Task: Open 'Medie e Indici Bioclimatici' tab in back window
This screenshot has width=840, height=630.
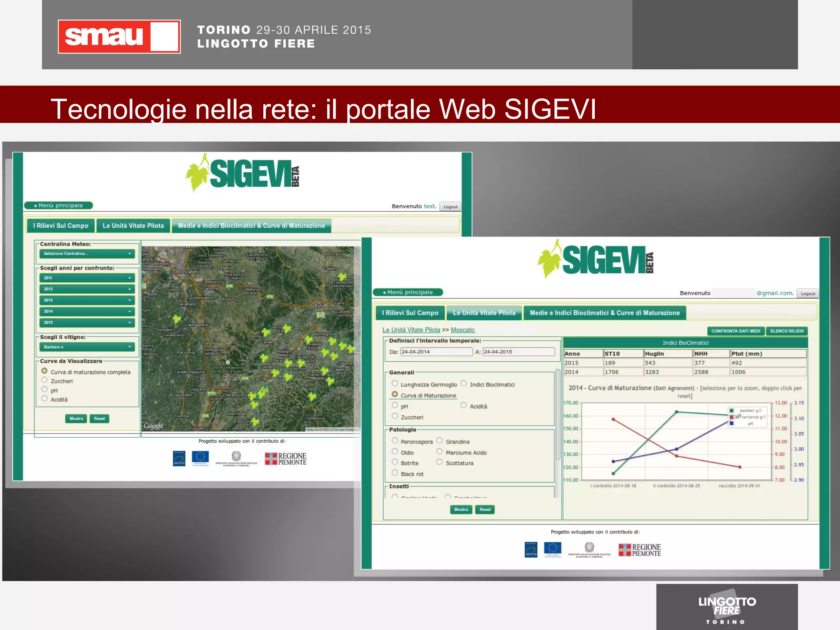Action: [x=251, y=226]
